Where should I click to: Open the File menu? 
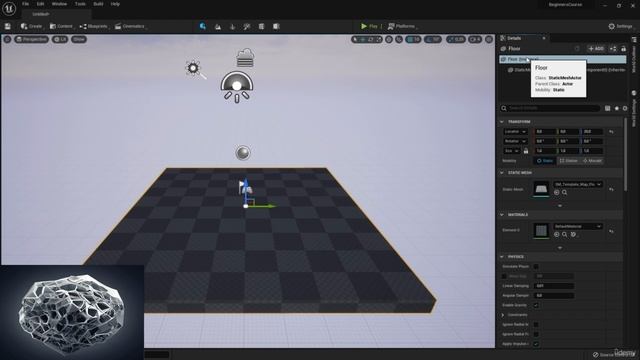[26, 4]
